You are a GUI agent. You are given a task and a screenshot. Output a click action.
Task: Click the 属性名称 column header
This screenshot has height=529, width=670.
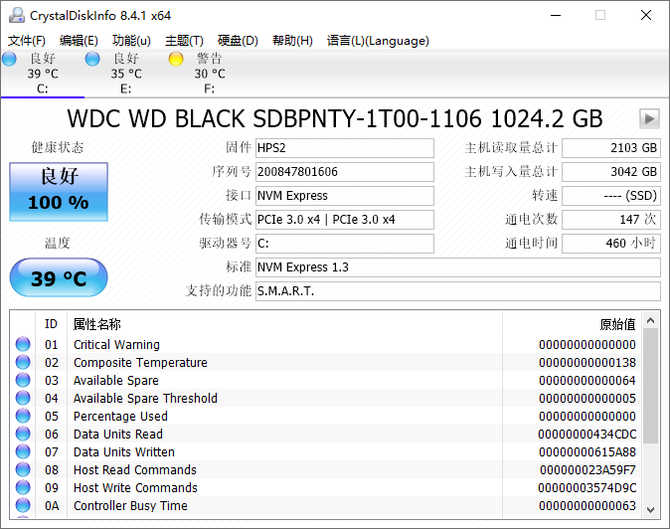(x=97, y=324)
